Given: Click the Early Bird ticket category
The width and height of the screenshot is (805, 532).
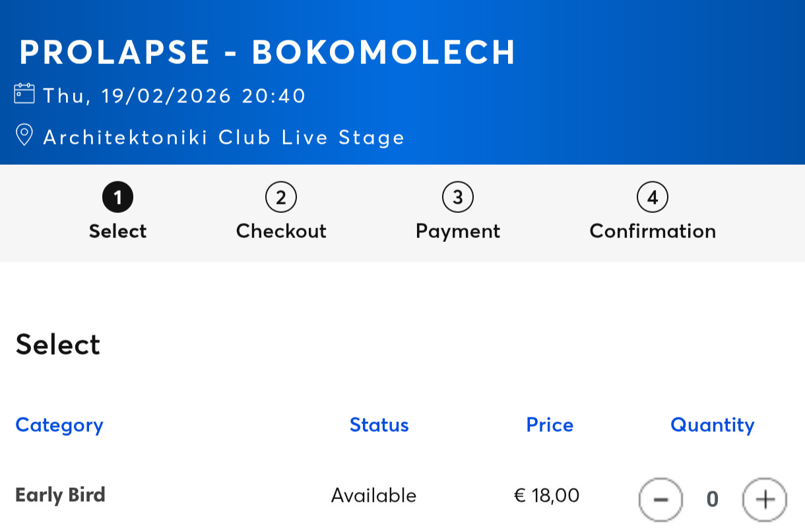Looking at the screenshot, I should 60,495.
